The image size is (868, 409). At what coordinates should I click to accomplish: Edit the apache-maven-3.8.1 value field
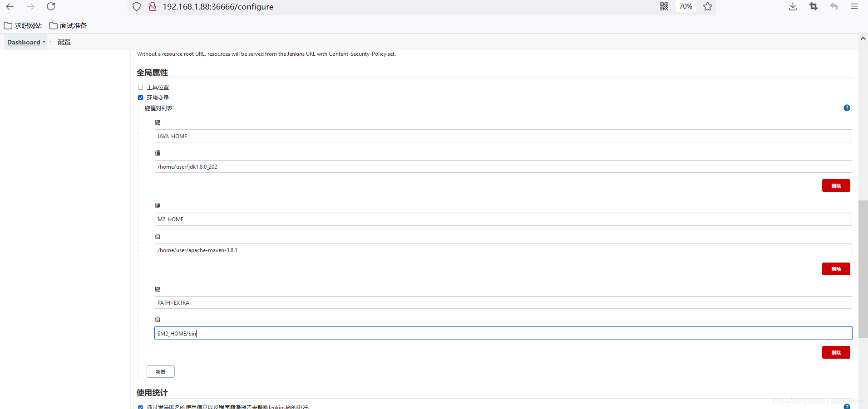503,250
